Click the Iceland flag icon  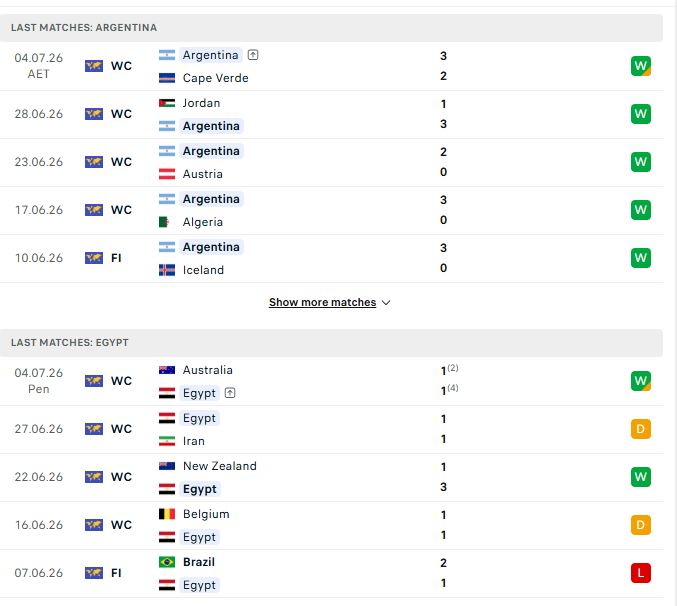[x=167, y=270]
